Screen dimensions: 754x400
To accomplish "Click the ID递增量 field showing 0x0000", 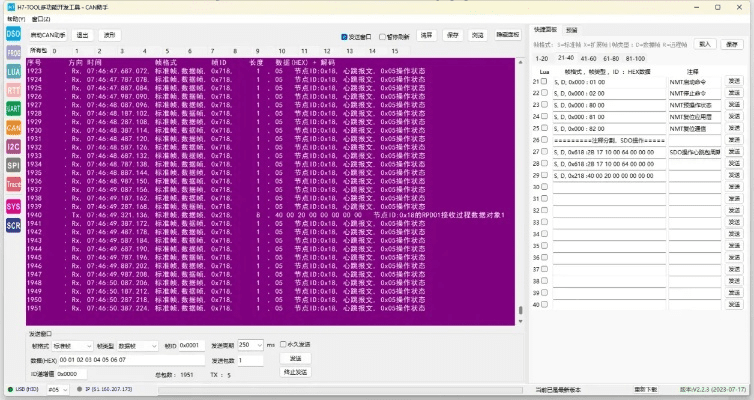I will pyautogui.click(x=72, y=374).
